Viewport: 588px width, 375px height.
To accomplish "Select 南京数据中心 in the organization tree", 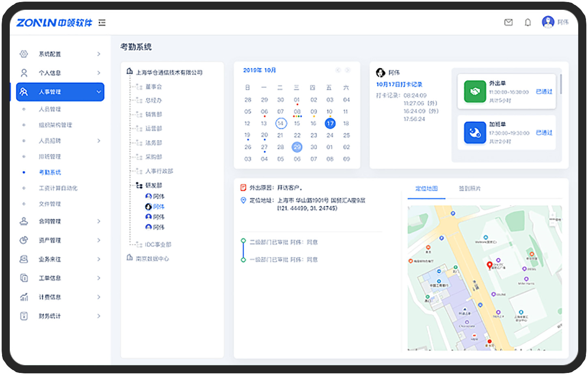I will pyautogui.click(x=152, y=259).
